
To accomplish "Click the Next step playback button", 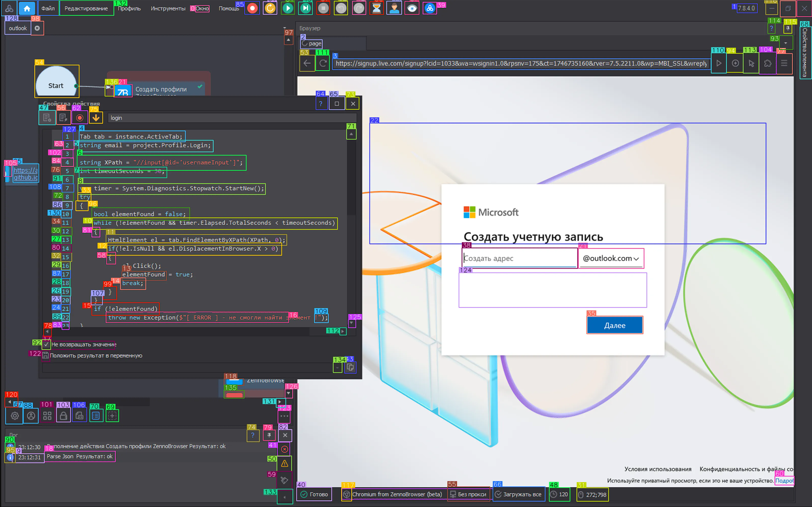I will click(305, 8).
